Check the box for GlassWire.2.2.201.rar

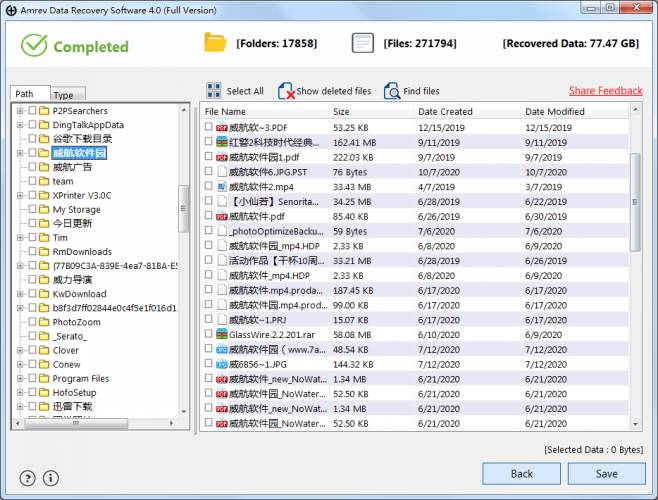208,334
